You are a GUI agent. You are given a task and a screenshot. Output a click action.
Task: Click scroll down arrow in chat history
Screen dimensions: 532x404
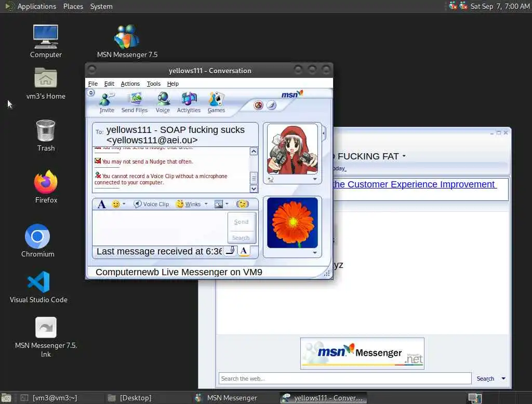click(254, 188)
